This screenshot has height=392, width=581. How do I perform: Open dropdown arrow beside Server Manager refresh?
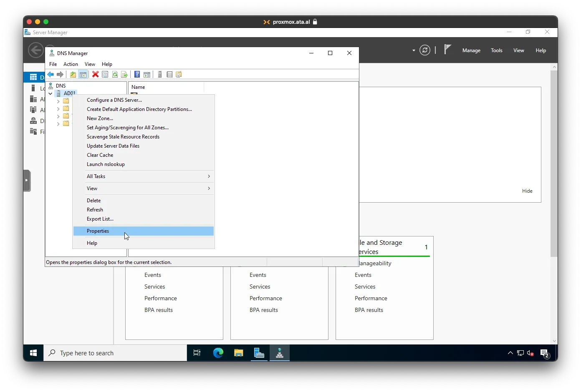pyautogui.click(x=414, y=50)
